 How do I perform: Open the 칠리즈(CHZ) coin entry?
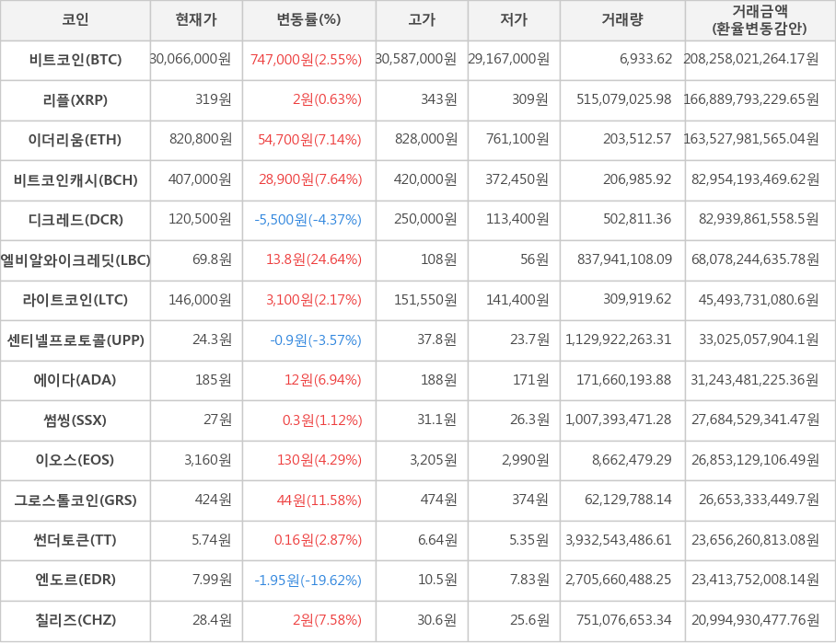pyautogui.click(x=75, y=620)
